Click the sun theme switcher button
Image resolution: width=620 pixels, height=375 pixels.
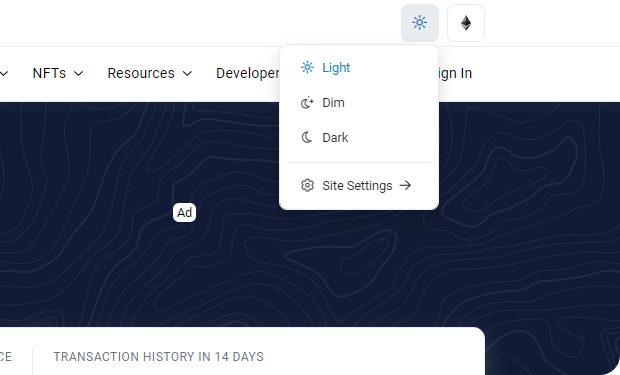pyautogui.click(x=420, y=23)
